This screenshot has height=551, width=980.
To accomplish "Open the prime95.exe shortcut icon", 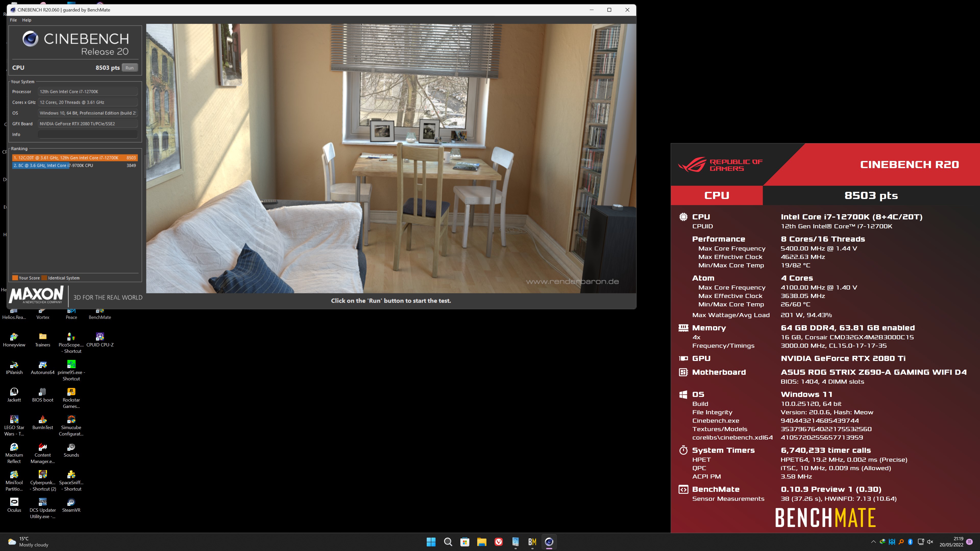I will click(71, 371).
